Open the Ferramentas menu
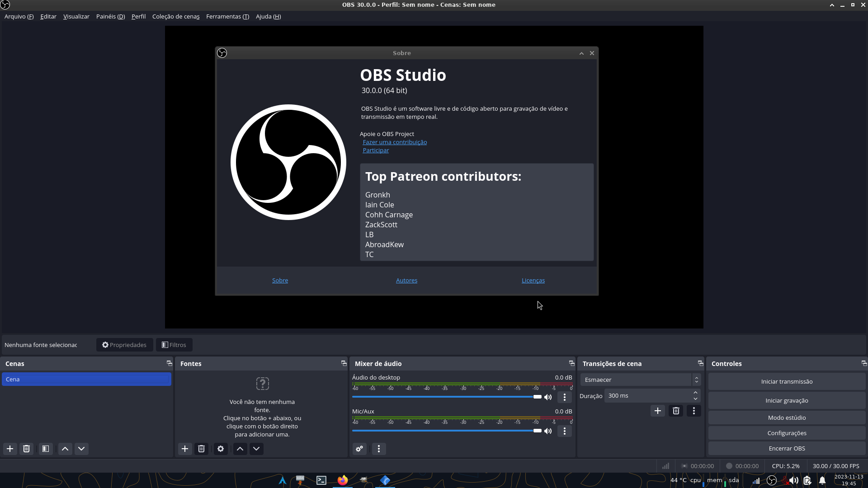This screenshot has height=488, width=868. pyautogui.click(x=227, y=16)
